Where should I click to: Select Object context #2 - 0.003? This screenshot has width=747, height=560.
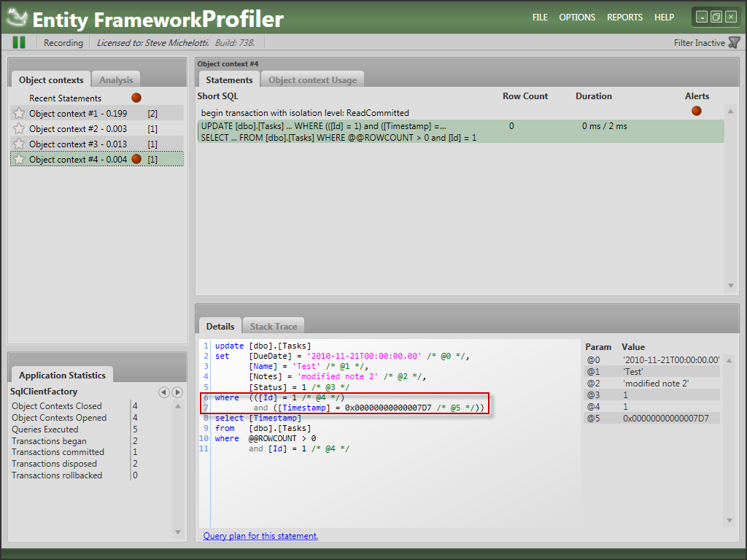(x=97, y=128)
